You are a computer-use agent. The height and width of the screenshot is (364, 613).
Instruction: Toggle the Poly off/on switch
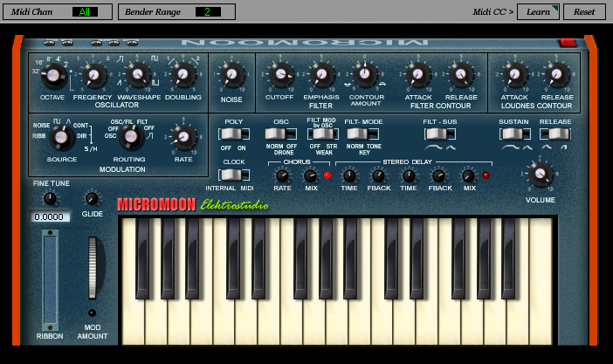234,134
